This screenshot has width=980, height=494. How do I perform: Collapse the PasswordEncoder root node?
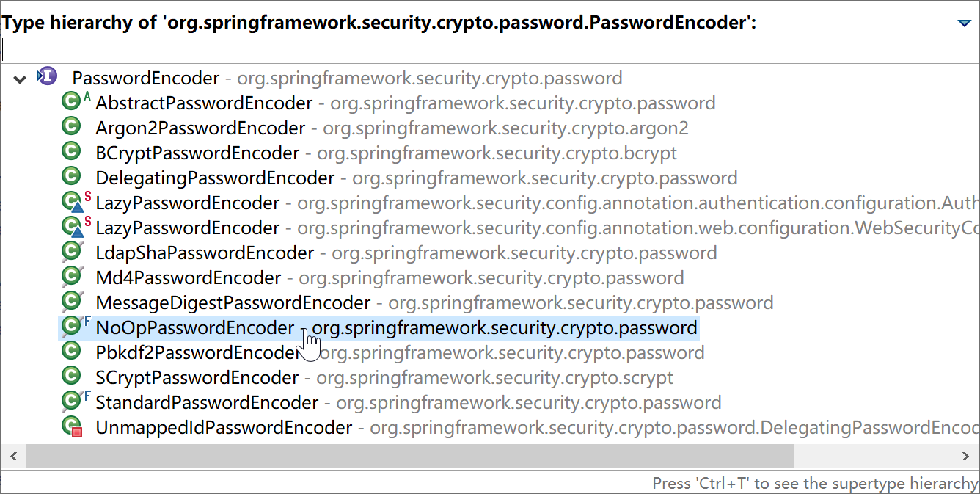click(x=20, y=79)
